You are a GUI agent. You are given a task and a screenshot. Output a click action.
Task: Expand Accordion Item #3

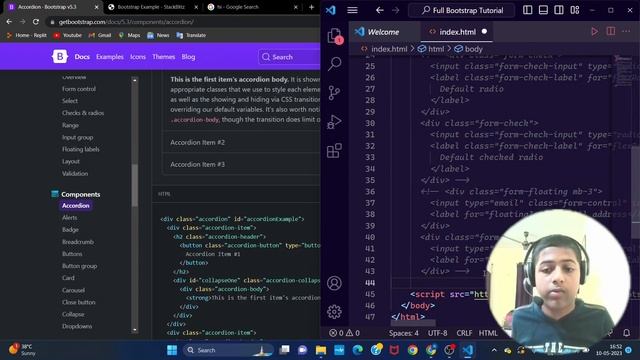241,164
